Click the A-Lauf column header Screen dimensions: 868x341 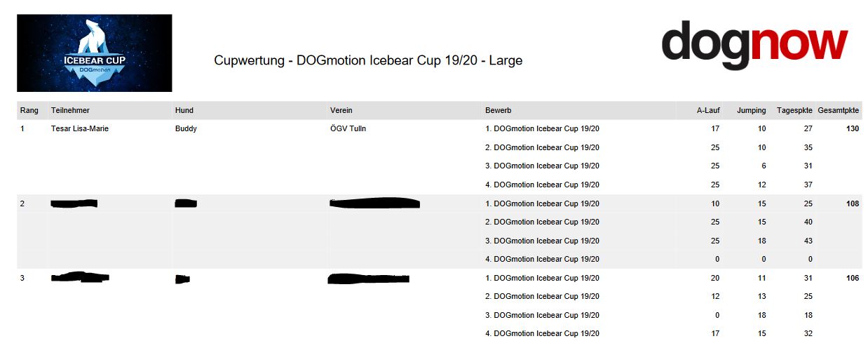708,111
